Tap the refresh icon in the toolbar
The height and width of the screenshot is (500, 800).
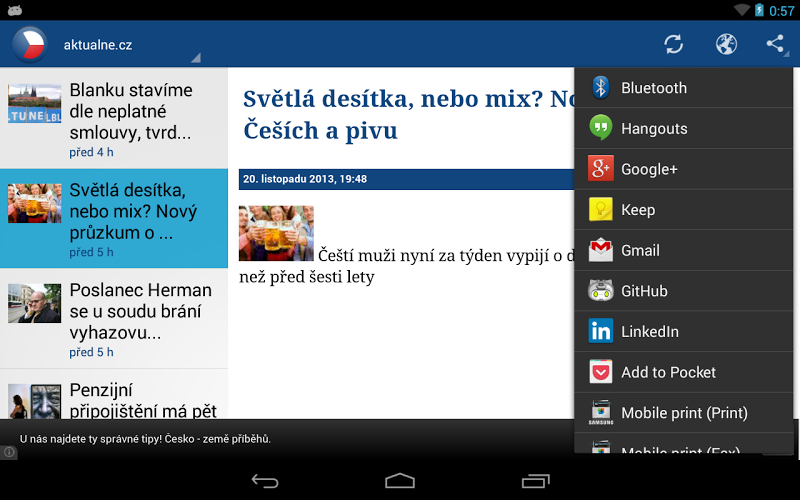click(673, 44)
